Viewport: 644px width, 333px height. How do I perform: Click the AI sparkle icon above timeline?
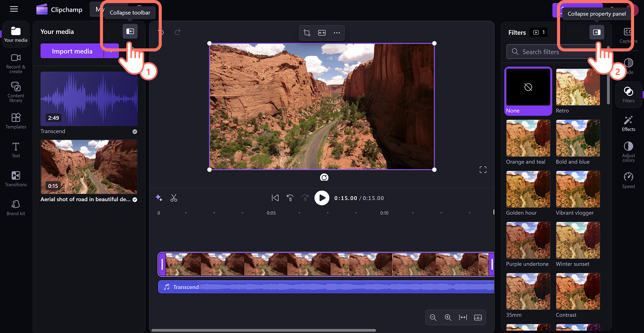click(159, 198)
